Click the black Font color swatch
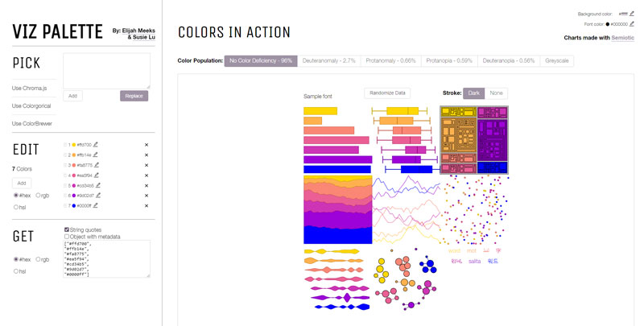644x326 pixels. [x=608, y=24]
